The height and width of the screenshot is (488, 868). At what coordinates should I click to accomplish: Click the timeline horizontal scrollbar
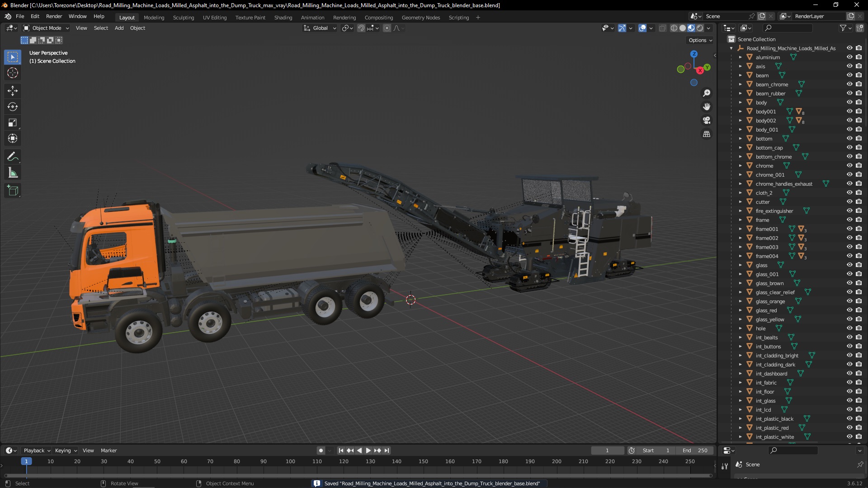click(358, 476)
